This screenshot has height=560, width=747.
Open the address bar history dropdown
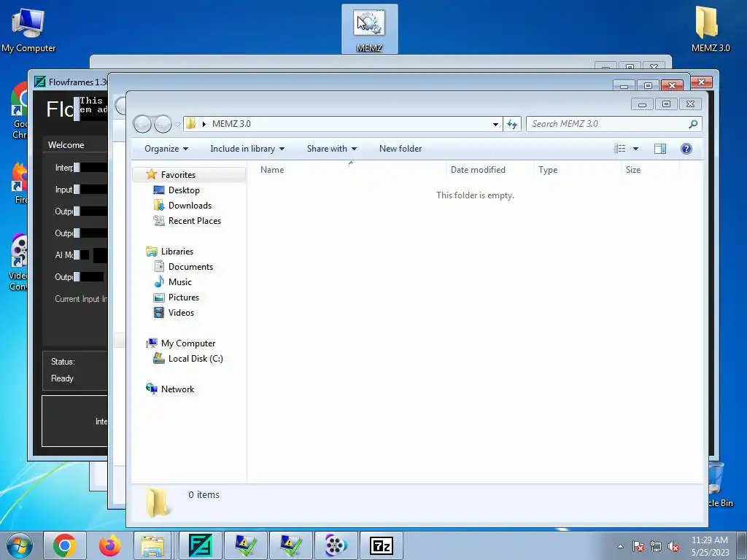click(x=495, y=124)
